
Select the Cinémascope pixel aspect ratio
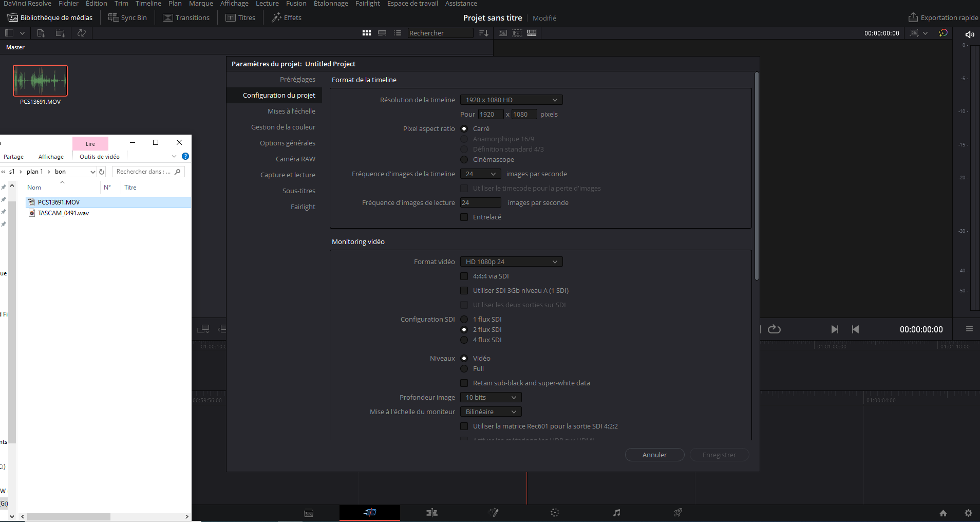pos(464,160)
